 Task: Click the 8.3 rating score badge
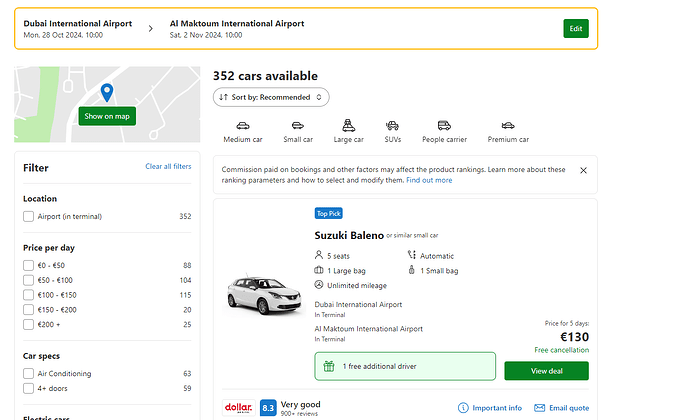pyautogui.click(x=268, y=408)
